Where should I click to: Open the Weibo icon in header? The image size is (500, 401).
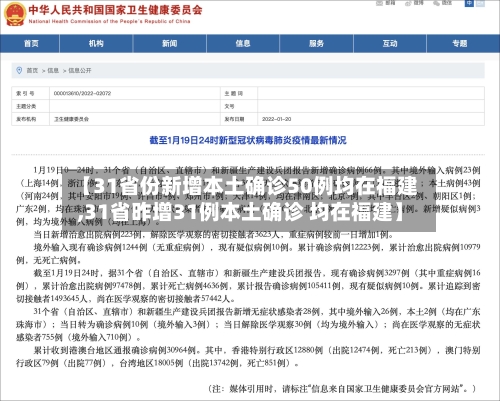click(x=408, y=3)
